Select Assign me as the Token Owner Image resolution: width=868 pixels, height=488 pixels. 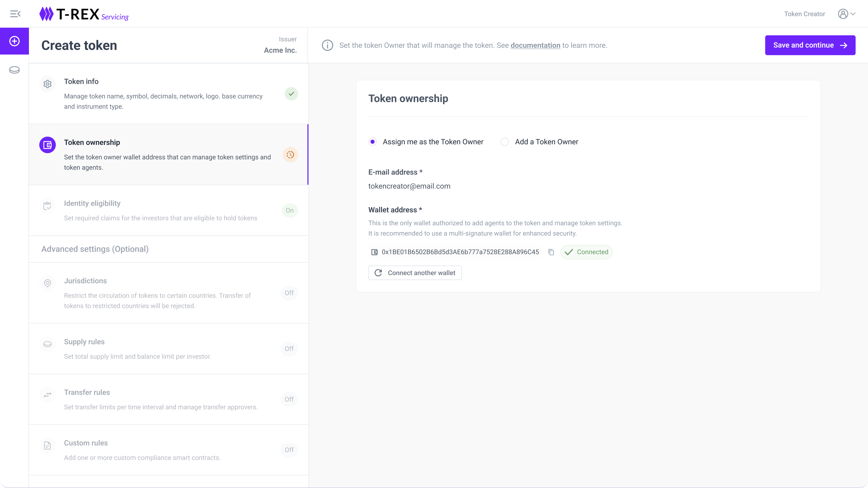[372, 142]
